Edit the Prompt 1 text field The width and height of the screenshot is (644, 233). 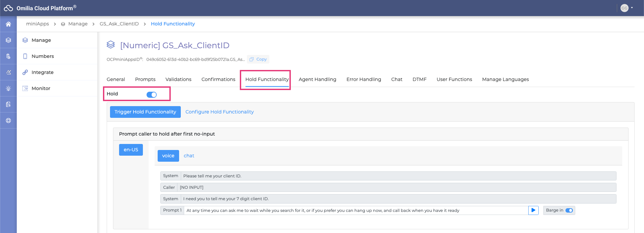point(356,210)
